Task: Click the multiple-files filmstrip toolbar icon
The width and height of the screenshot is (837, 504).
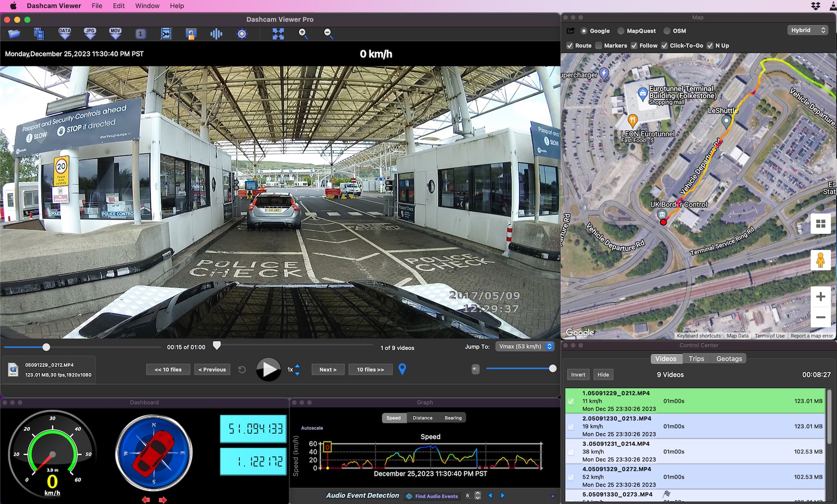Action: [39, 34]
